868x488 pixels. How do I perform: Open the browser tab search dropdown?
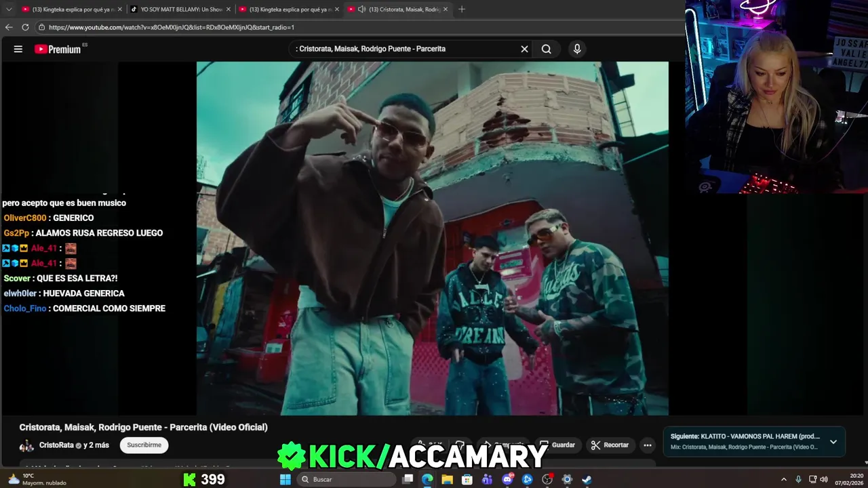[9, 9]
